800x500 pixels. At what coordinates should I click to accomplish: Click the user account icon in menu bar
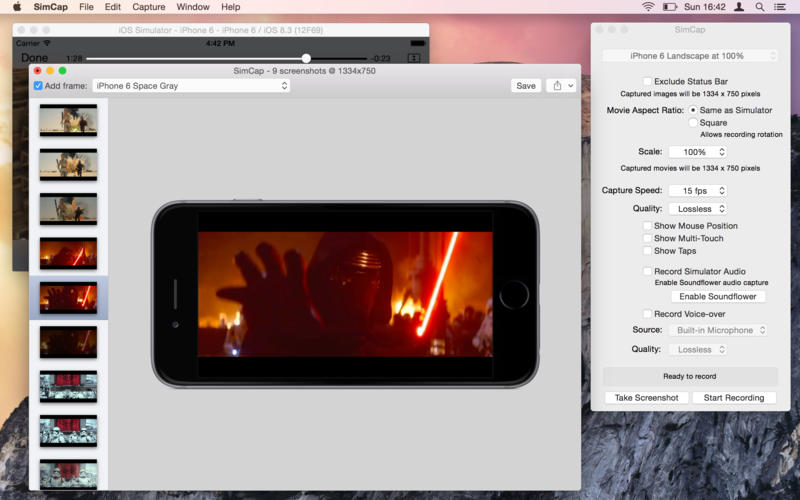tap(739, 7)
